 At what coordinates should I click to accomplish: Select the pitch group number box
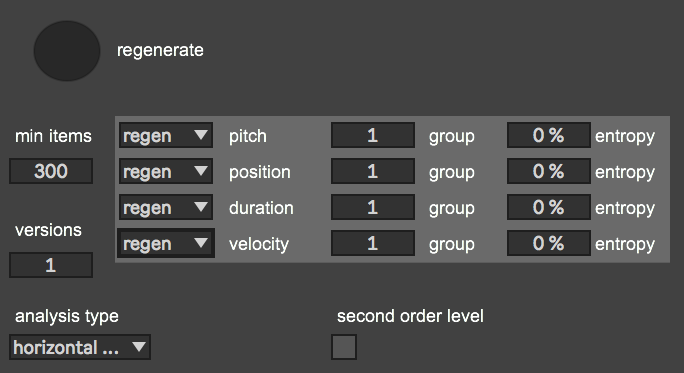pos(373,135)
